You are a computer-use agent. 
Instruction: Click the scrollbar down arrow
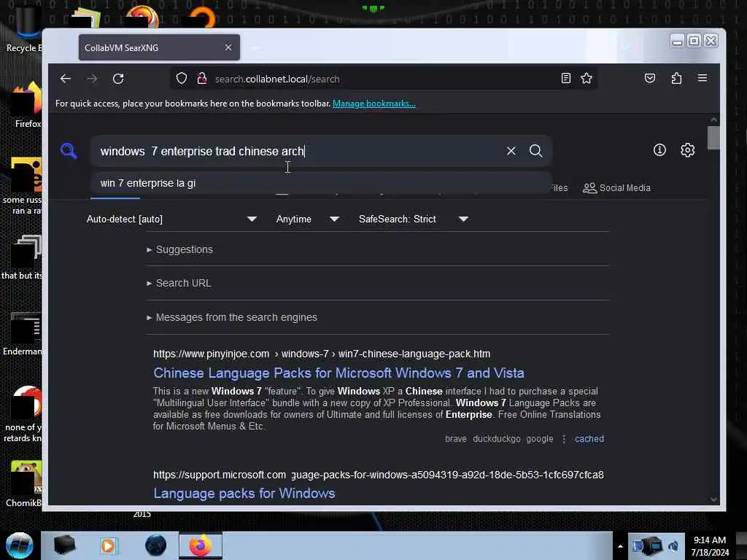(713, 499)
